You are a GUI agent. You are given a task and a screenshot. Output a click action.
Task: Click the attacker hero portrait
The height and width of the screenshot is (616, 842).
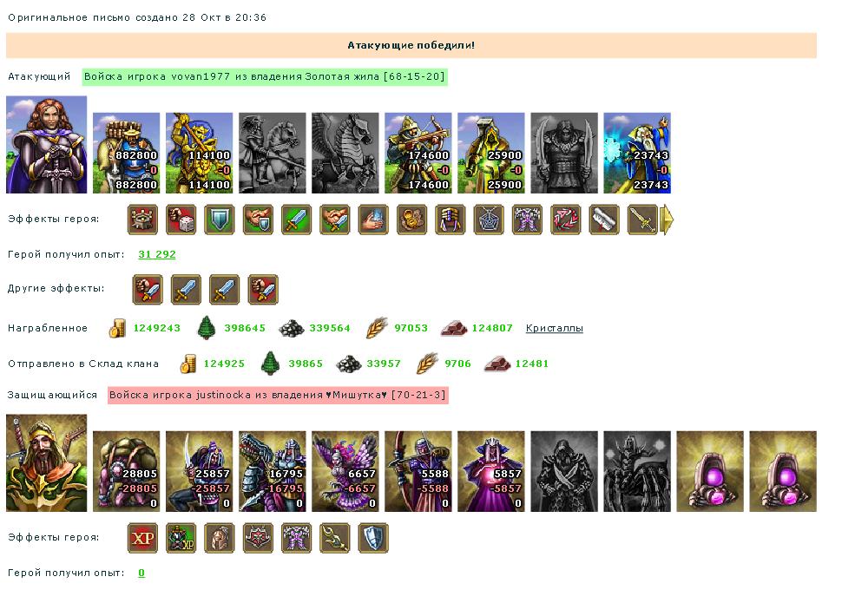click(47, 144)
